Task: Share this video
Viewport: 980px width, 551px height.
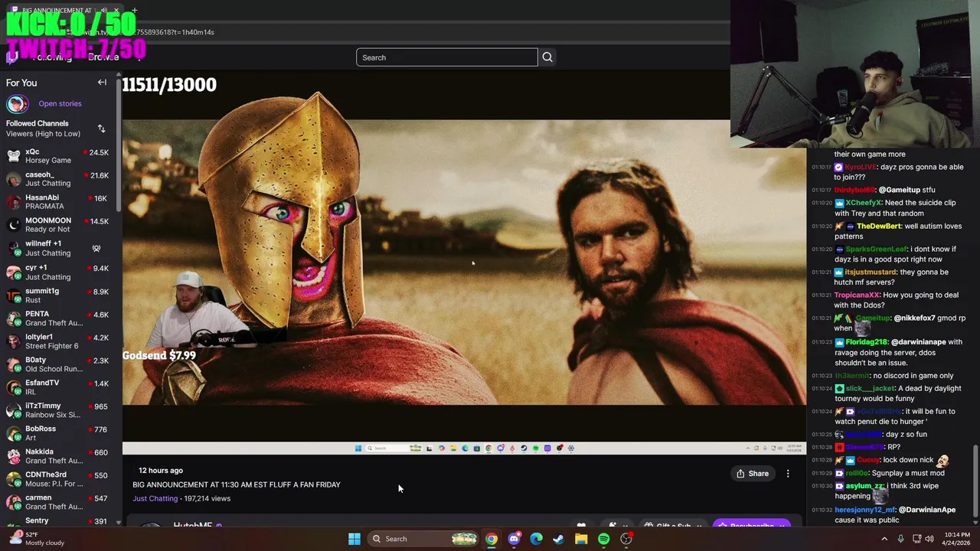Action: point(753,474)
